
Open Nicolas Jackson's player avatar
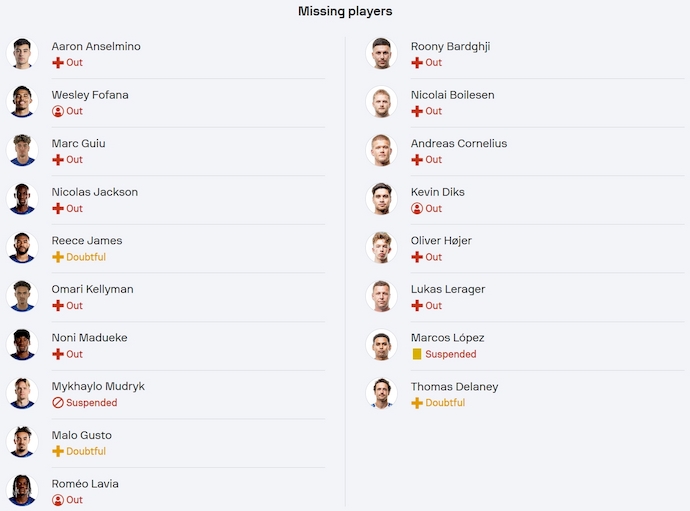tap(22, 199)
